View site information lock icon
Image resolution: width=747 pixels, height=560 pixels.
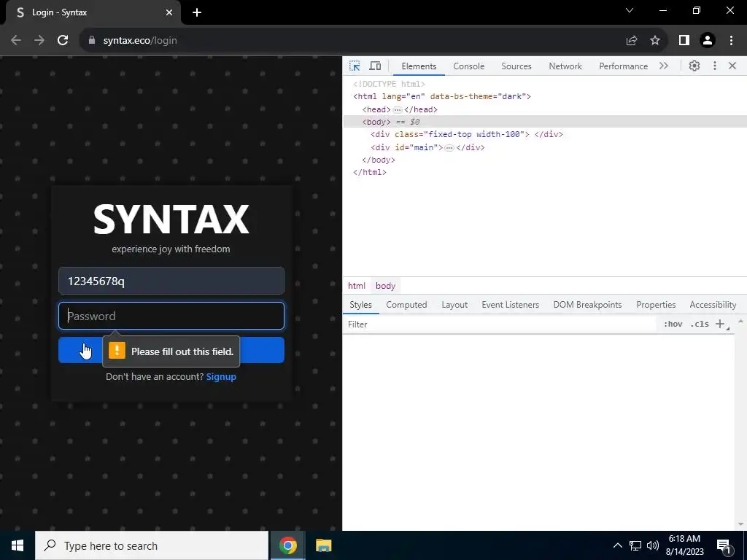pos(92,41)
